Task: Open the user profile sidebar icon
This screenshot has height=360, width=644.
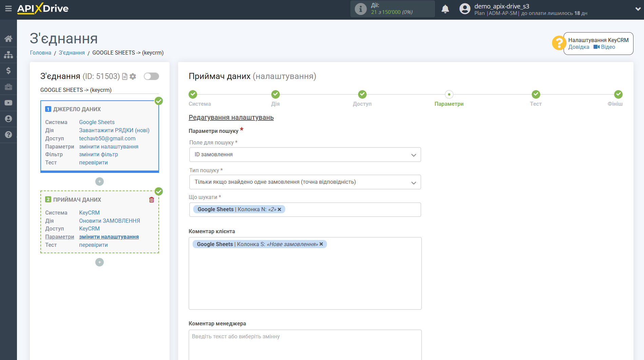Action: (8, 119)
